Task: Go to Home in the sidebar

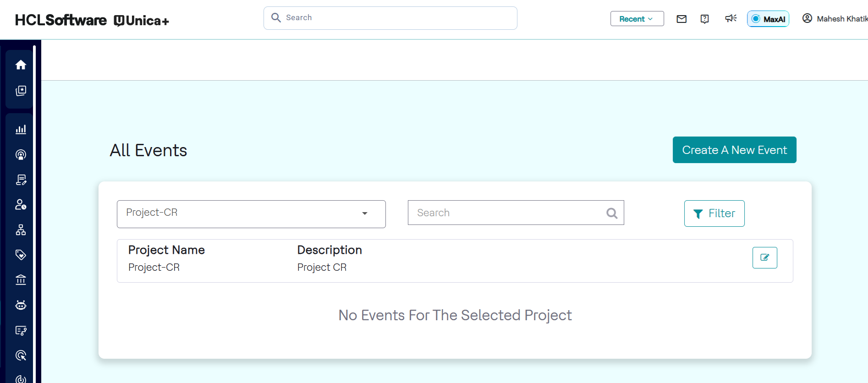Action: [21, 65]
